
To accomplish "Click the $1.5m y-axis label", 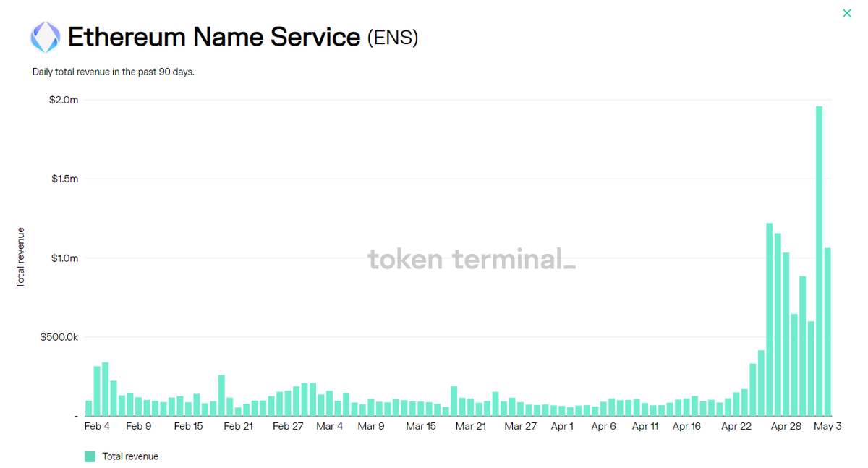I will [64, 179].
